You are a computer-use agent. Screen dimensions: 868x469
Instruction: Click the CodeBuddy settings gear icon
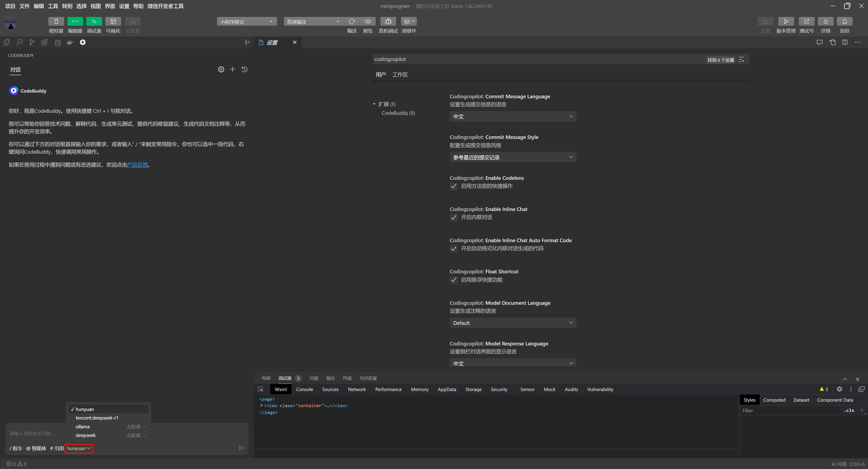pyautogui.click(x=221, y=69)
